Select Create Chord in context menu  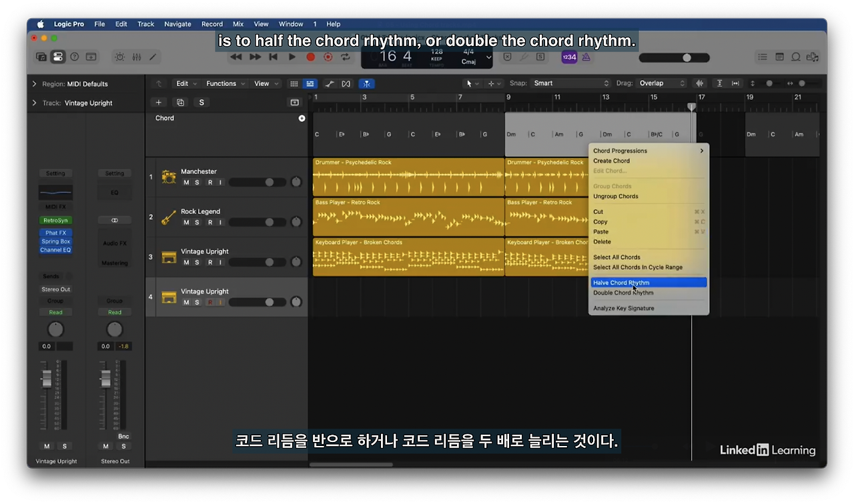pyautogui.click(x=649, y=161)
